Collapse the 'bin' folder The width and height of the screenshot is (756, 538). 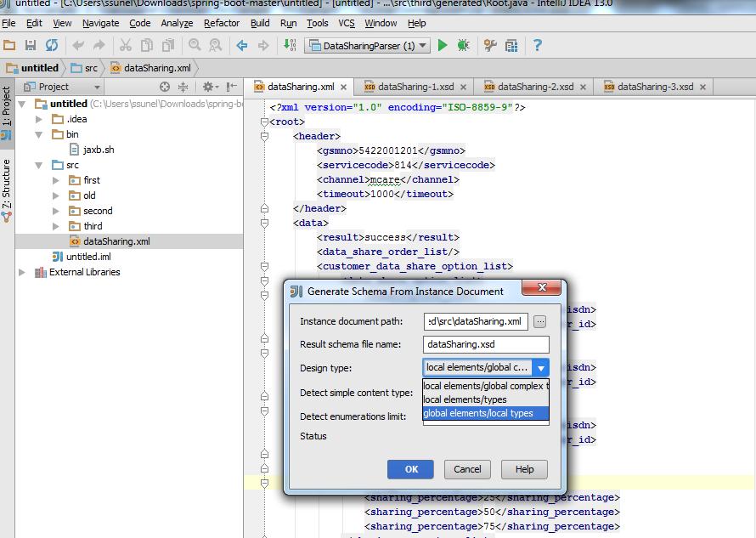[x=37, y=133]
